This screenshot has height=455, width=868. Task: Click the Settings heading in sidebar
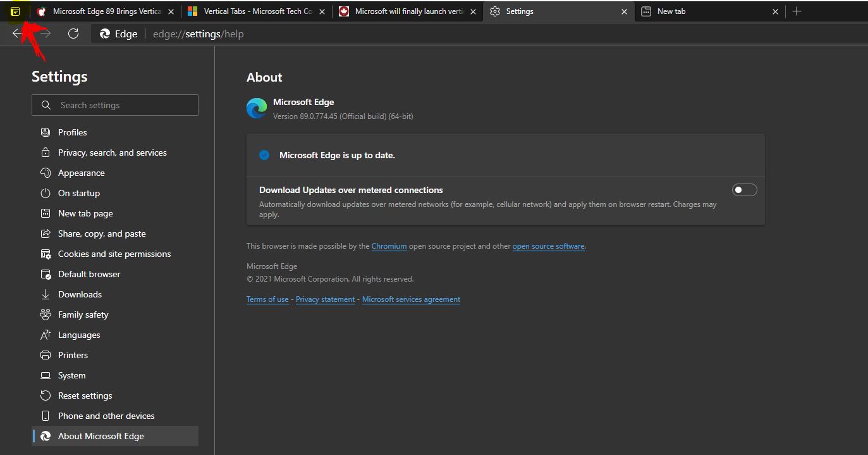(x=59, y=77)
